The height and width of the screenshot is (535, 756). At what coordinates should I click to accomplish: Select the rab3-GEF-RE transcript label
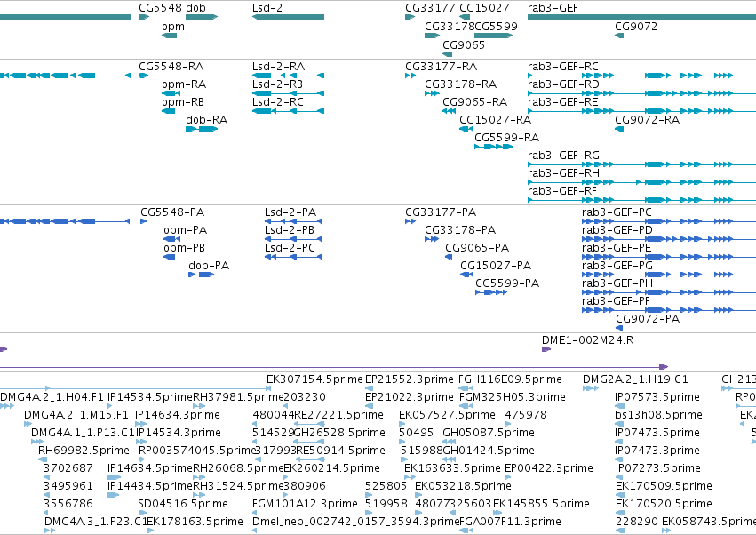tap(563, 102)
